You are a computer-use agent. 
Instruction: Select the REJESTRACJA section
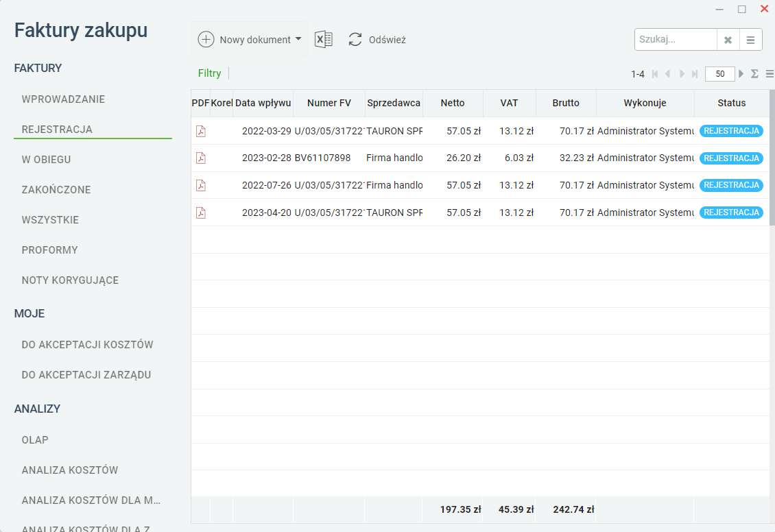click(57, 130)
